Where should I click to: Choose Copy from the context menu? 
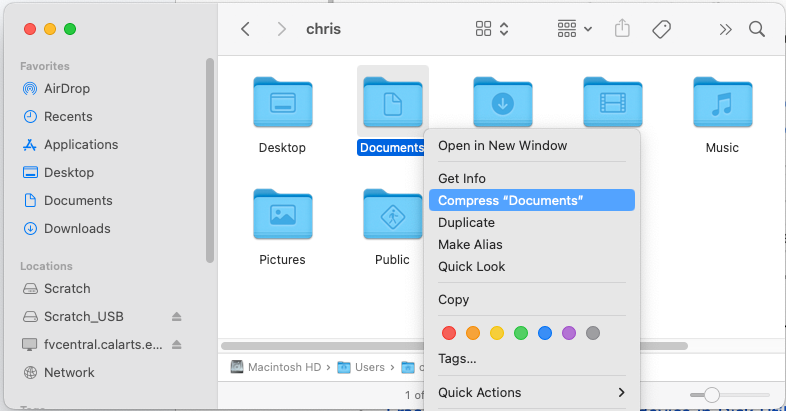(532, 300)
